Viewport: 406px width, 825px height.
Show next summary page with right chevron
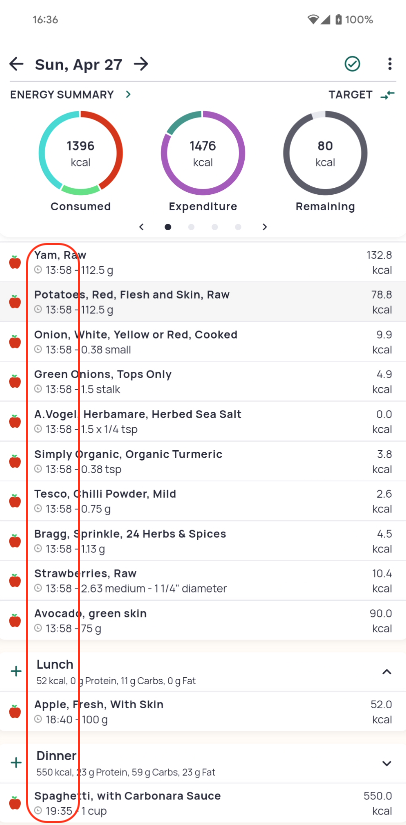(x=265, y=227)
